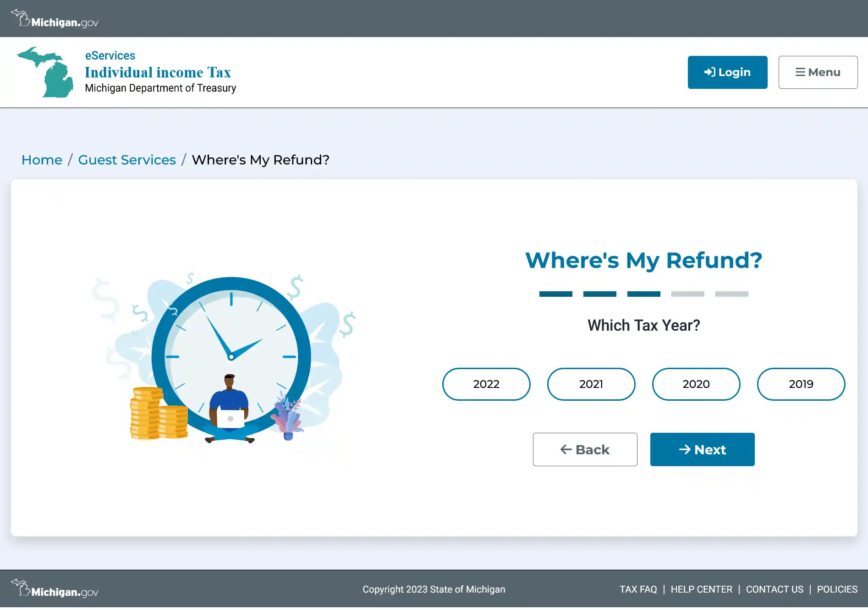Open Guest Services breadcrumb link
The image size is (868, 610).
(127, 160)
